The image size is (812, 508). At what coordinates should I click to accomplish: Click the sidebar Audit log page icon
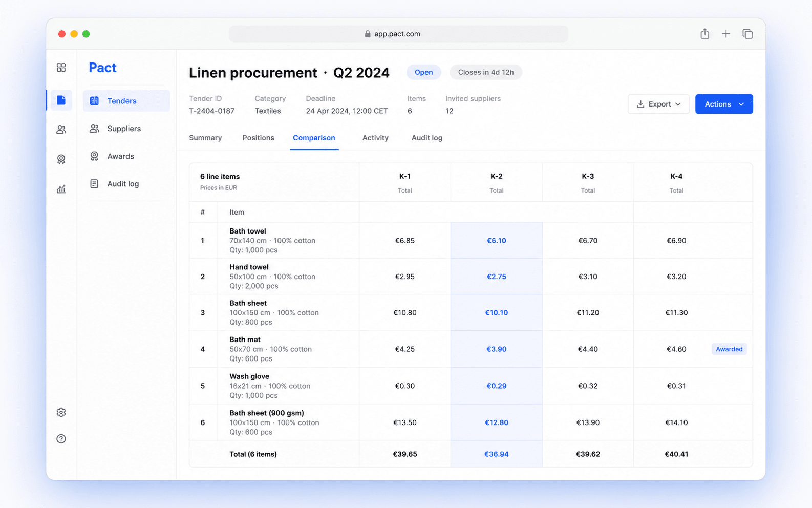pos(94,184)
